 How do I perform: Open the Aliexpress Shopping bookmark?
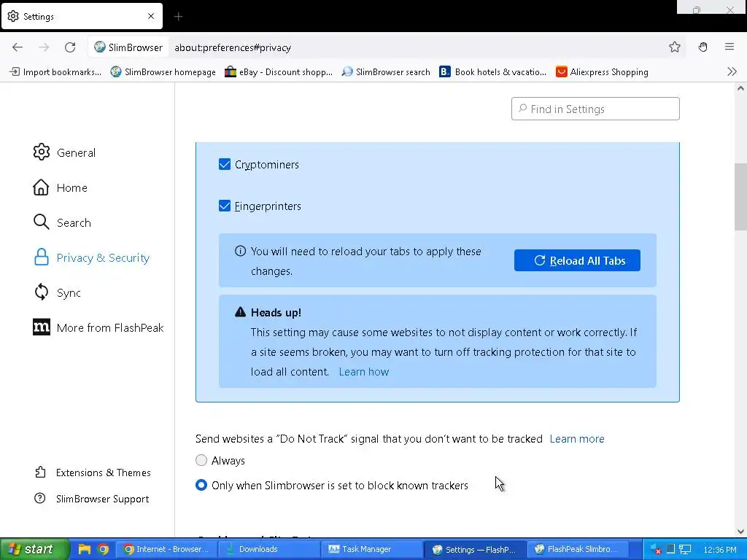602,72
